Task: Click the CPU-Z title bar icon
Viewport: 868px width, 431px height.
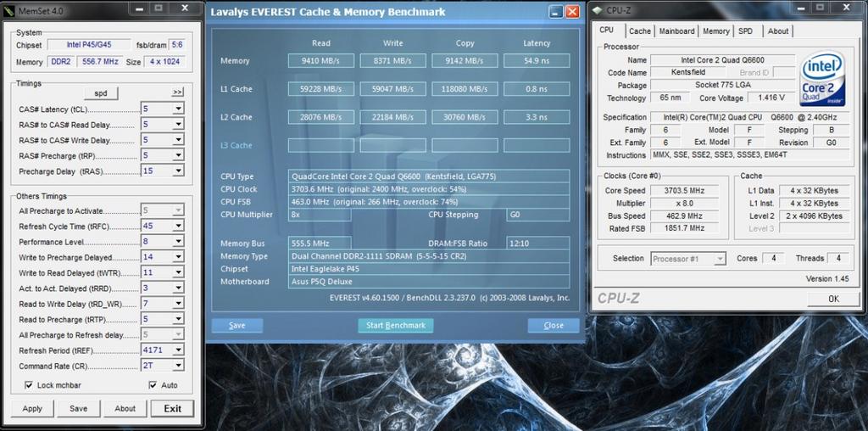Action: (598, 10)
